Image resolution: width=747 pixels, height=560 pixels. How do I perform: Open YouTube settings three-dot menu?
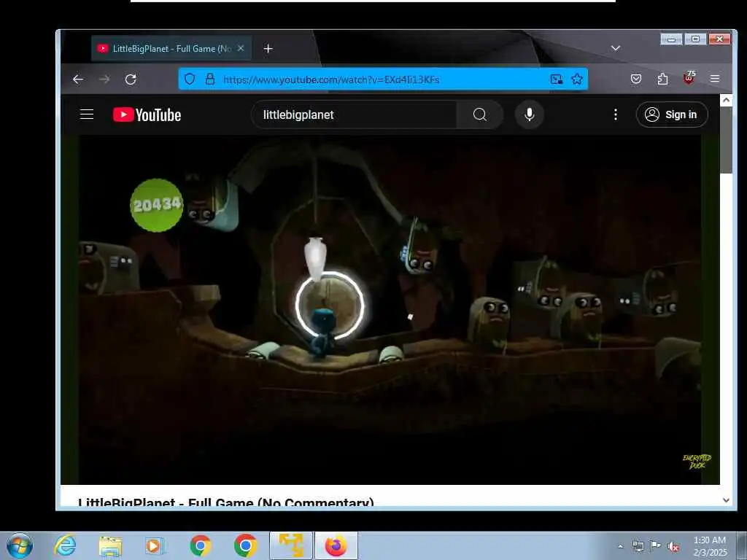pyautogui.click(x=616, y=114)
